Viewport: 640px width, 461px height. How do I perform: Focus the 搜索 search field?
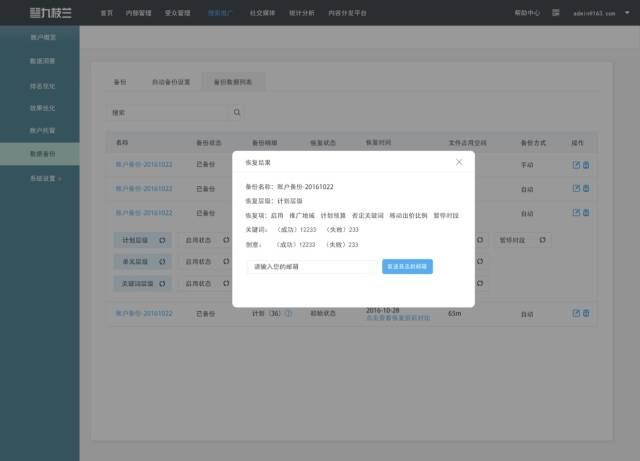[x=169, y=113]
